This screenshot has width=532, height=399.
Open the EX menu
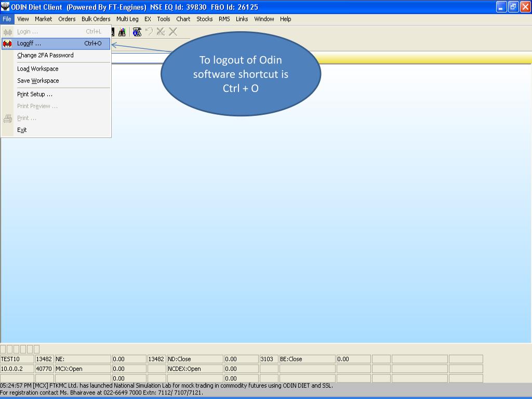click(x=148, y=19)
